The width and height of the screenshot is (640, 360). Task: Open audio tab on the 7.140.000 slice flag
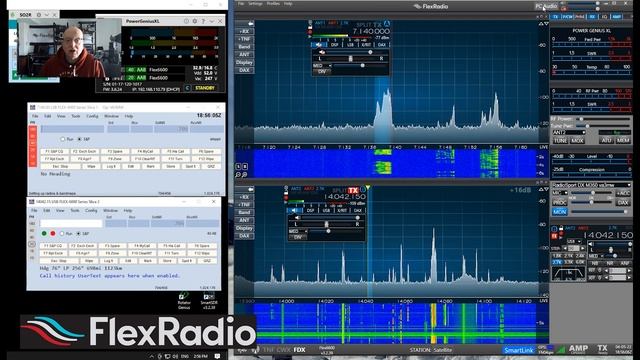click(x=319, y=45)
